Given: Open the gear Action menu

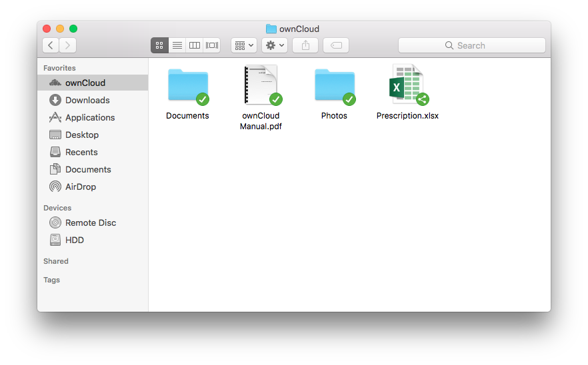Looking at the screenshot, I should click(275, 45).
